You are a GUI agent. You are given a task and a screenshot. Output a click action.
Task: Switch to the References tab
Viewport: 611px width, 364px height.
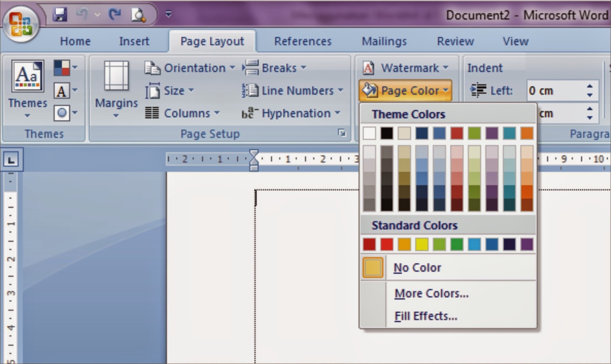click(x=303, y=41)
